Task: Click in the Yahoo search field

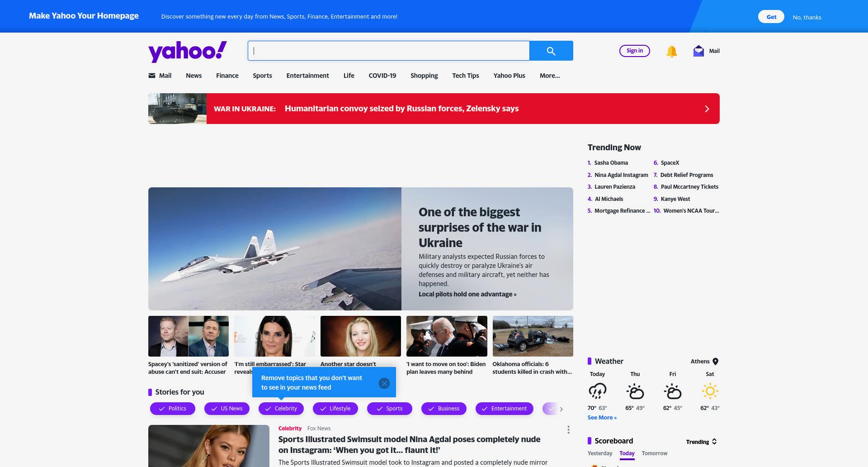Action: tap(389, 51)
